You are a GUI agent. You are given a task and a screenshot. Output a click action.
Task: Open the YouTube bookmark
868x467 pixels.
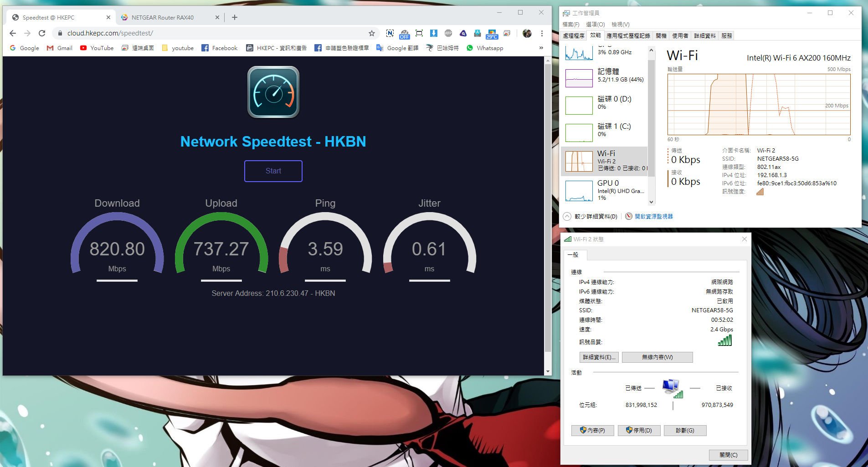97,48
